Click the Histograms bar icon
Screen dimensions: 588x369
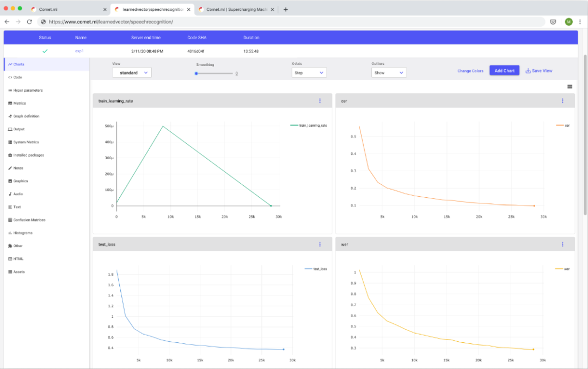[x=10, y=233]
